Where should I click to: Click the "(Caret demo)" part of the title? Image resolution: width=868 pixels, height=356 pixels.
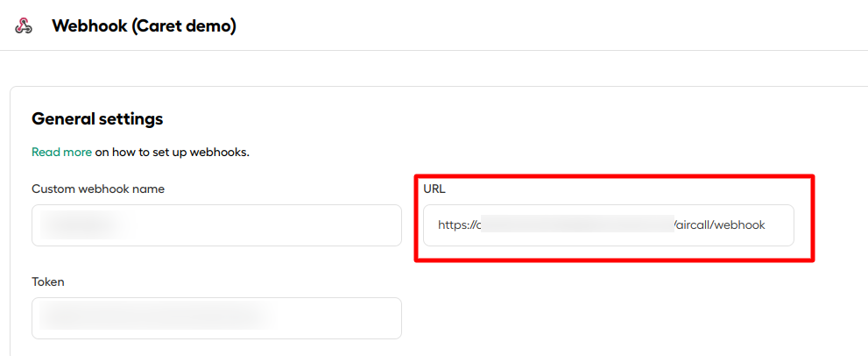click(184, 25)
